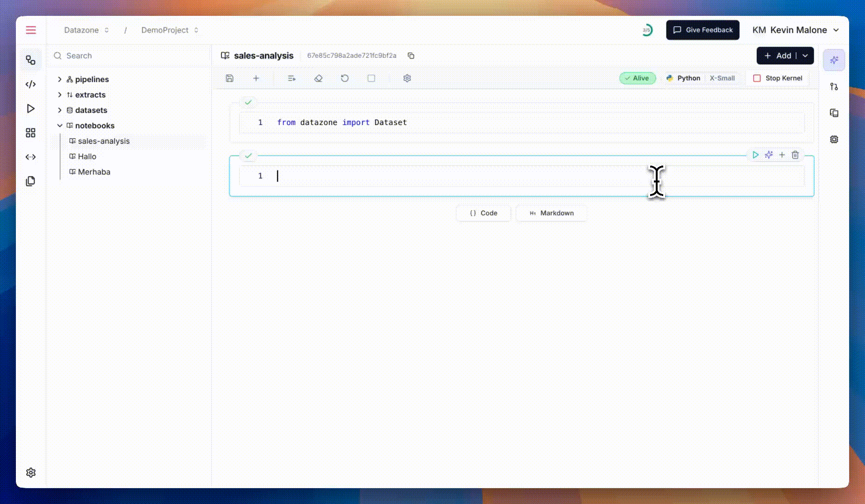865x504 pixels.
Task: Expand the datasets folder
Action: [60, 110]
